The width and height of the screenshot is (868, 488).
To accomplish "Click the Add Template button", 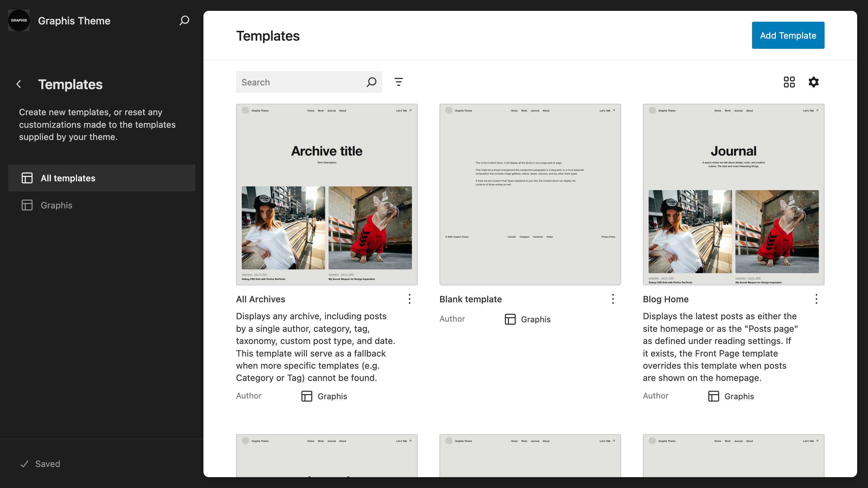I will (x=788, y=35).
